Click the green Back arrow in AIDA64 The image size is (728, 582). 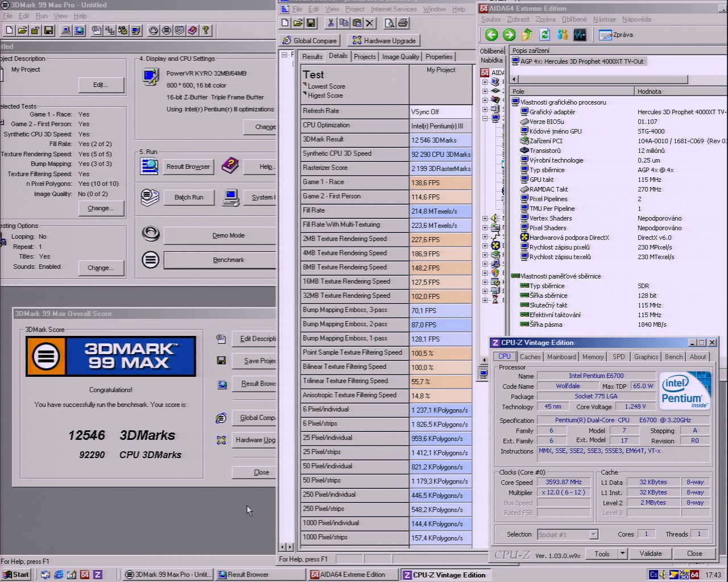click(491, 35)
